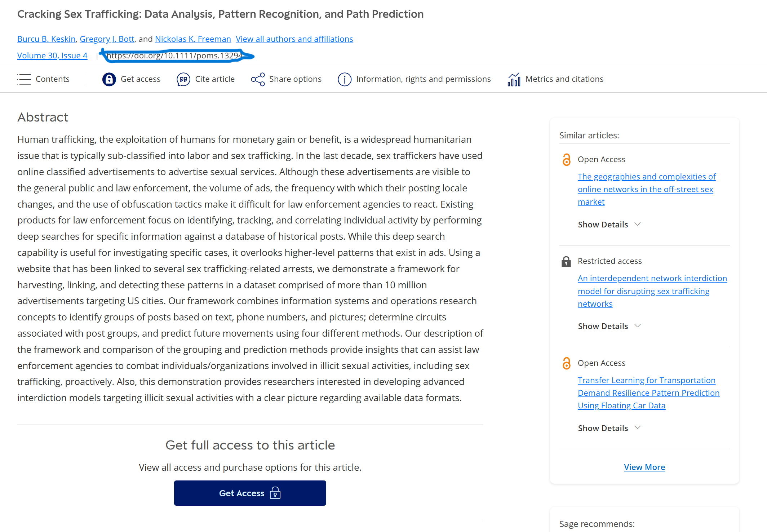
Task: Open the Information, rights and permissions menu
Action: click(x=423, y=79)
